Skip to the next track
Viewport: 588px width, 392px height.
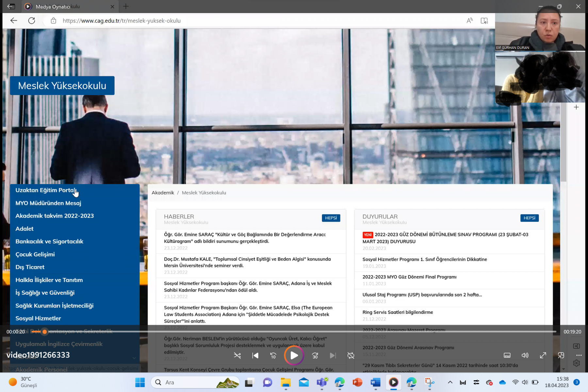[x=333, y=355]
